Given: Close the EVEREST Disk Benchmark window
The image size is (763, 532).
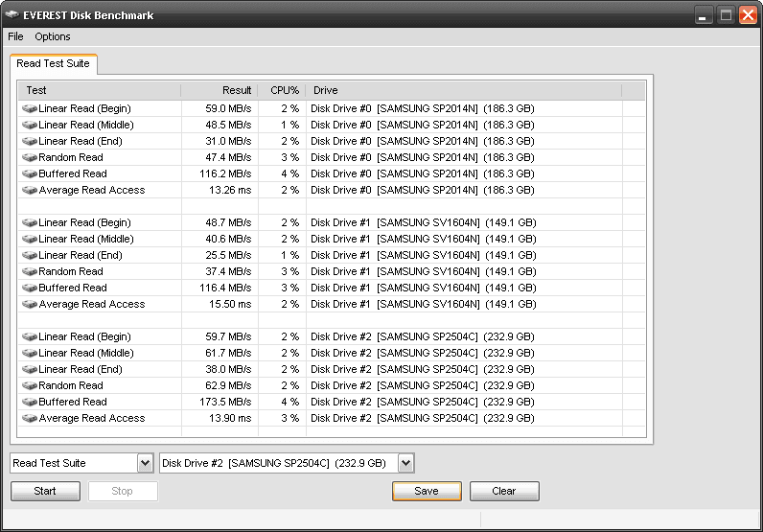Looking at the screenshot, I should pyautogui.click(x=748, y=15).
